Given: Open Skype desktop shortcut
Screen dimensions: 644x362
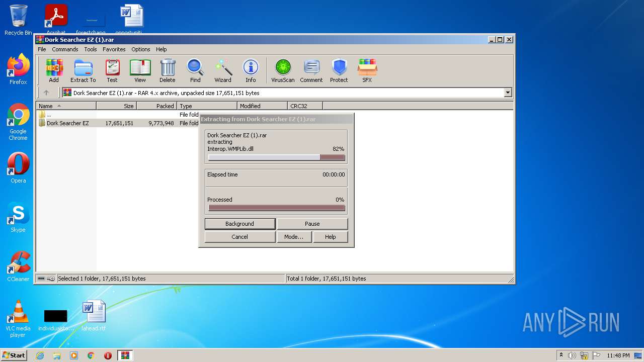Looking at the screenshot, I should coord(18,217).
